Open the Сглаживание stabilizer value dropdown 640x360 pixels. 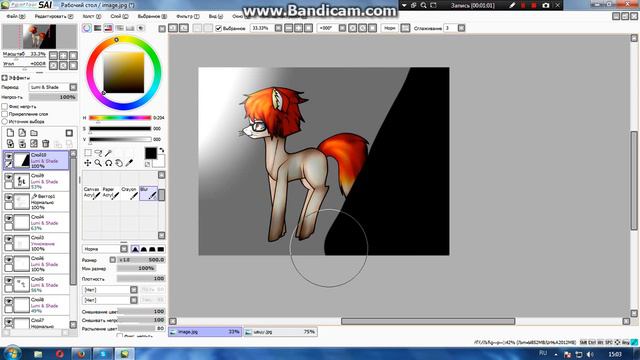(x=461, y=28)
